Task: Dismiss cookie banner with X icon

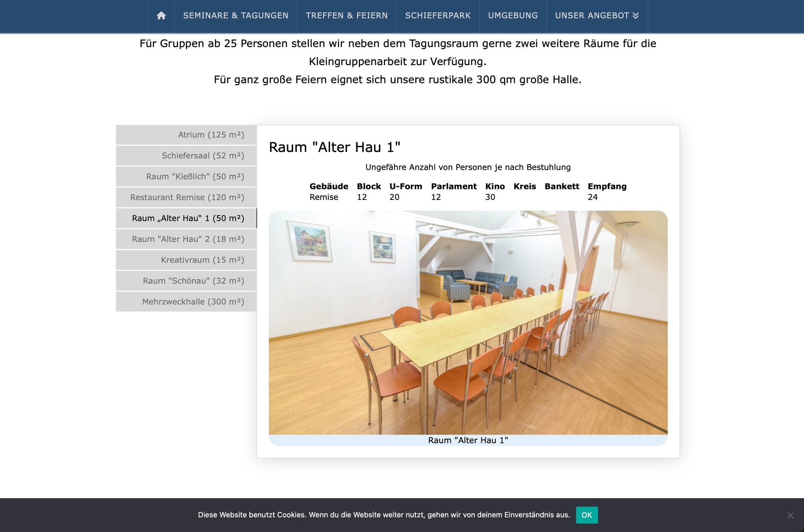Action: [790, 515]
